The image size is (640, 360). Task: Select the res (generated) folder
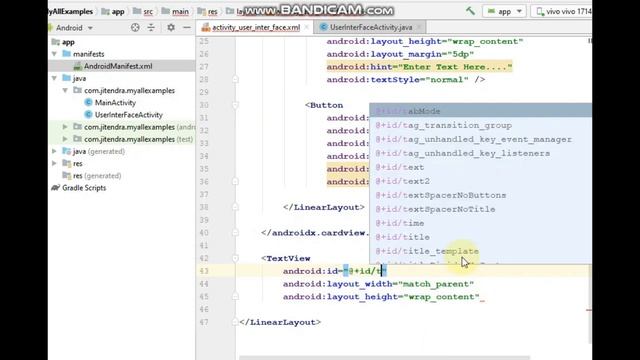coord(97,176)
